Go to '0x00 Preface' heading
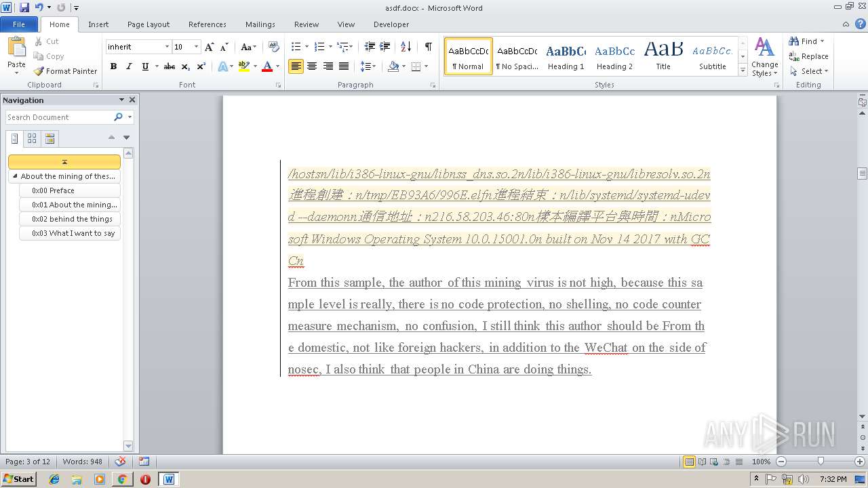The image size is (868, 488). click(71, 190)
